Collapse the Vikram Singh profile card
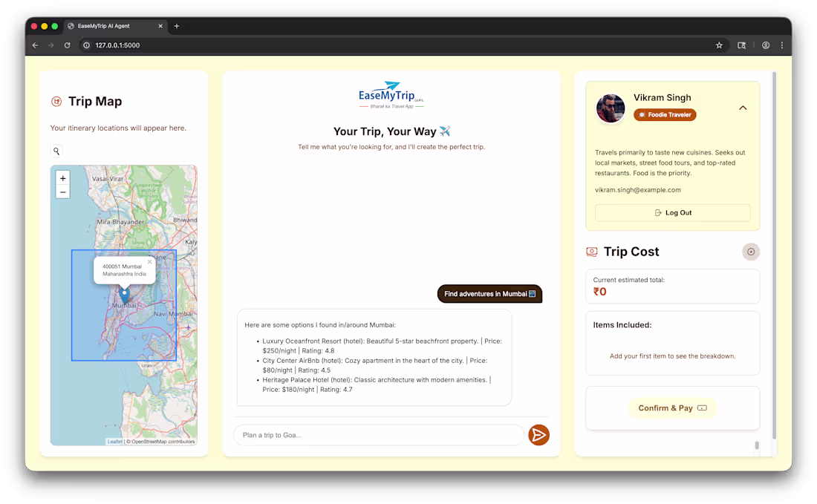 click(743, 108)
